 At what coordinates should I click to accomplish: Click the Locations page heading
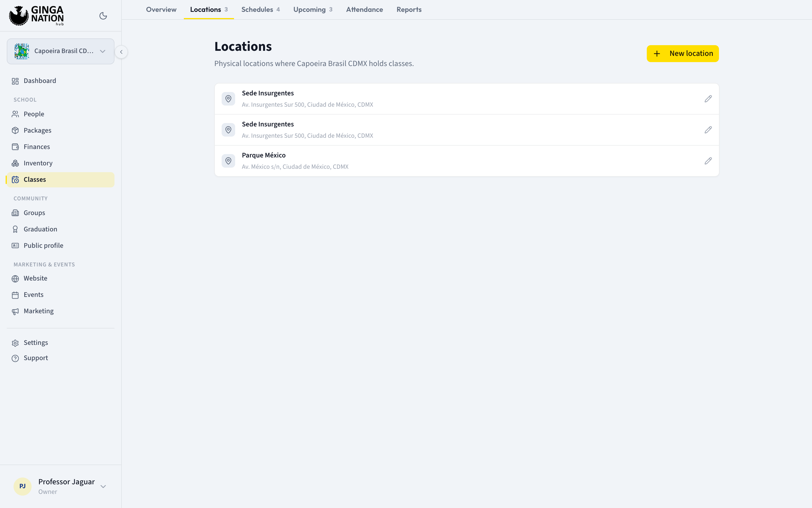(x=243, y=46)
